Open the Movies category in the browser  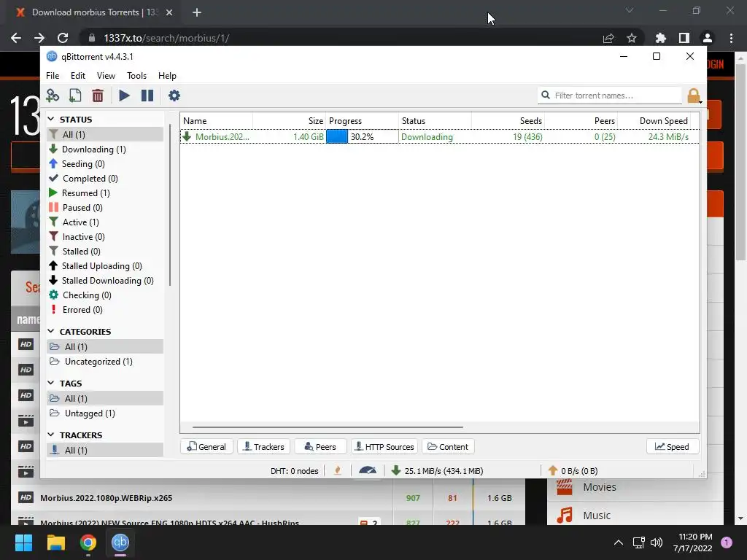click(600, 487)
